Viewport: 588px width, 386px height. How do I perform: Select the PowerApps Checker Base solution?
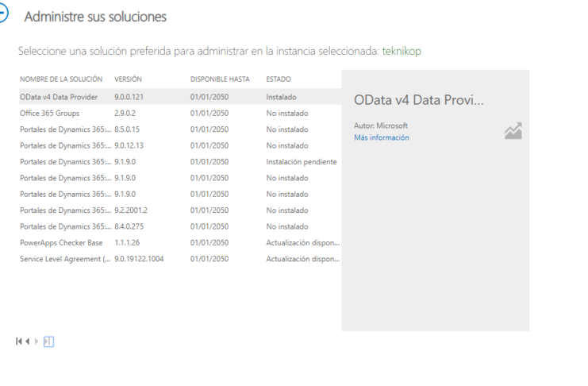[x=180, y=242]
